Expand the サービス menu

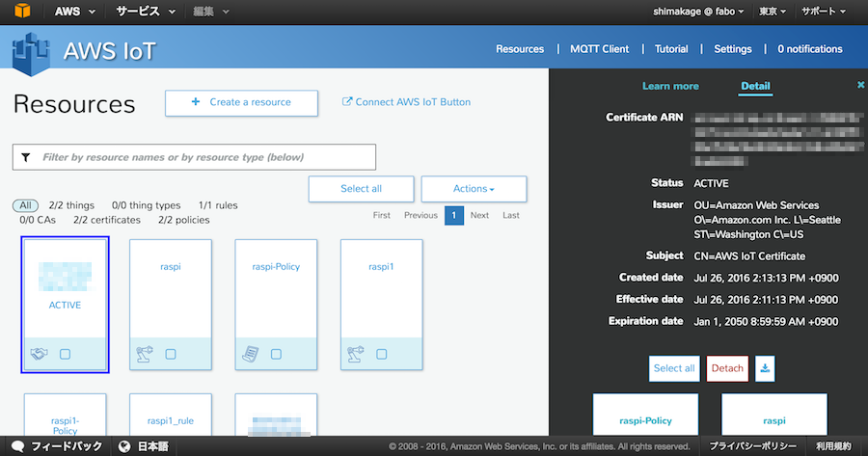point(145,12)
